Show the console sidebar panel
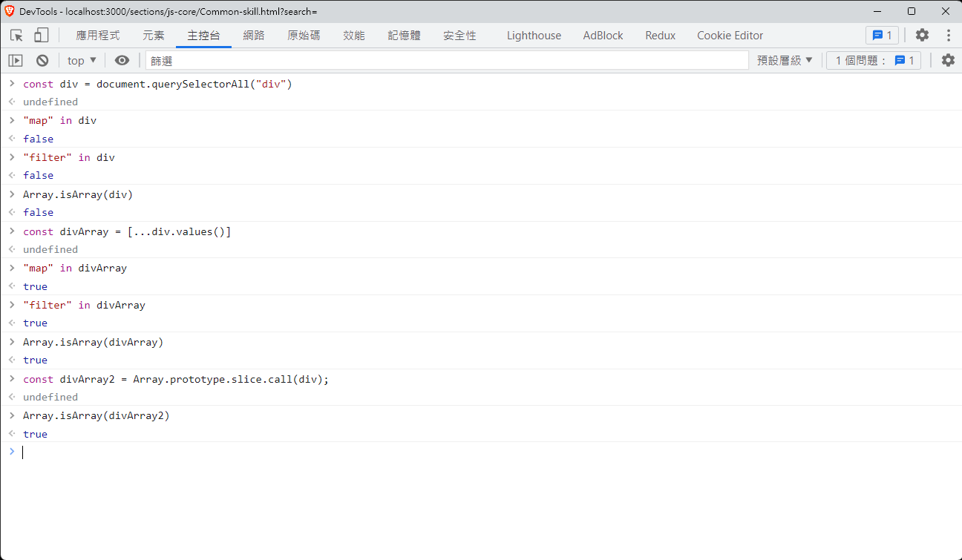Screen dimensions: 962x560 pos(16,61)
